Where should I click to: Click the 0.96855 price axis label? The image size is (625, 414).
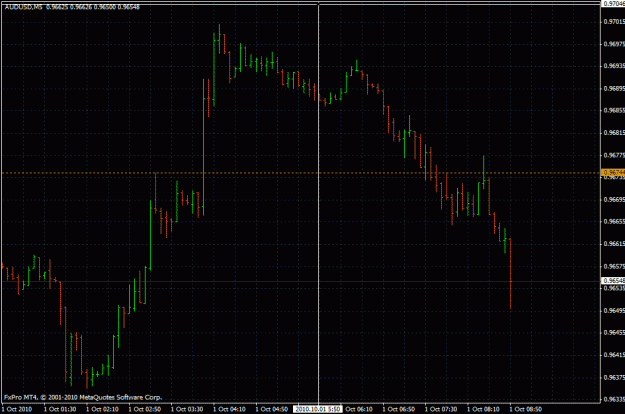coord(614,110)
